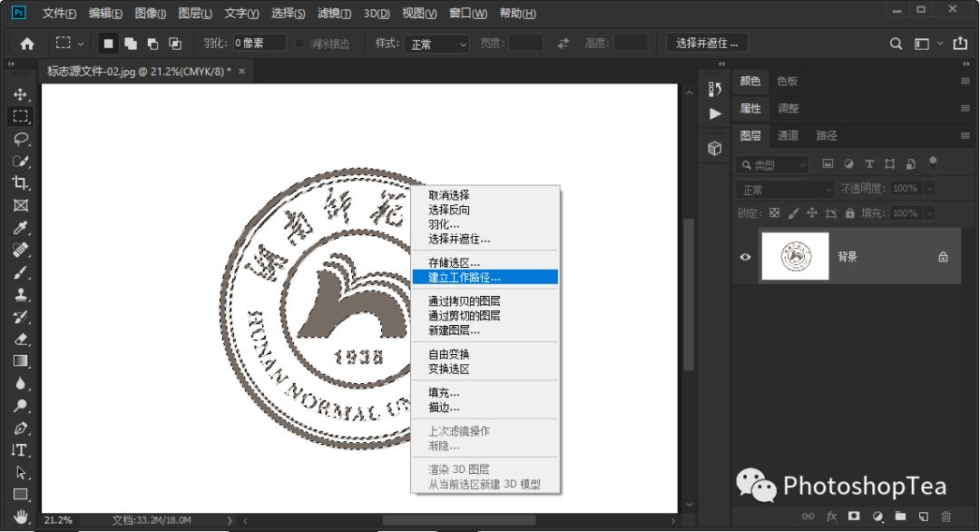Open the 文件 menu
This screenshot has height=532, width=980.
[x=59, y=13]
